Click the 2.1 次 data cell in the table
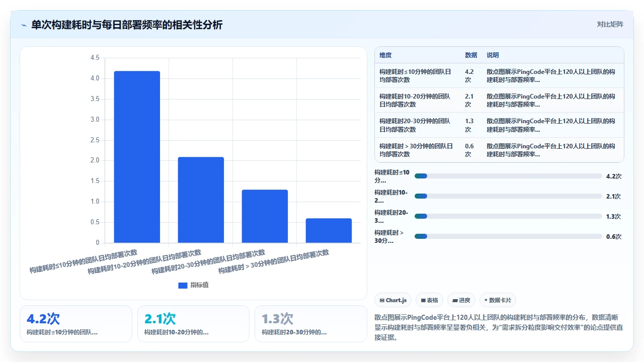Viewport: 644px width, 362px height. [x=471, y=100]
